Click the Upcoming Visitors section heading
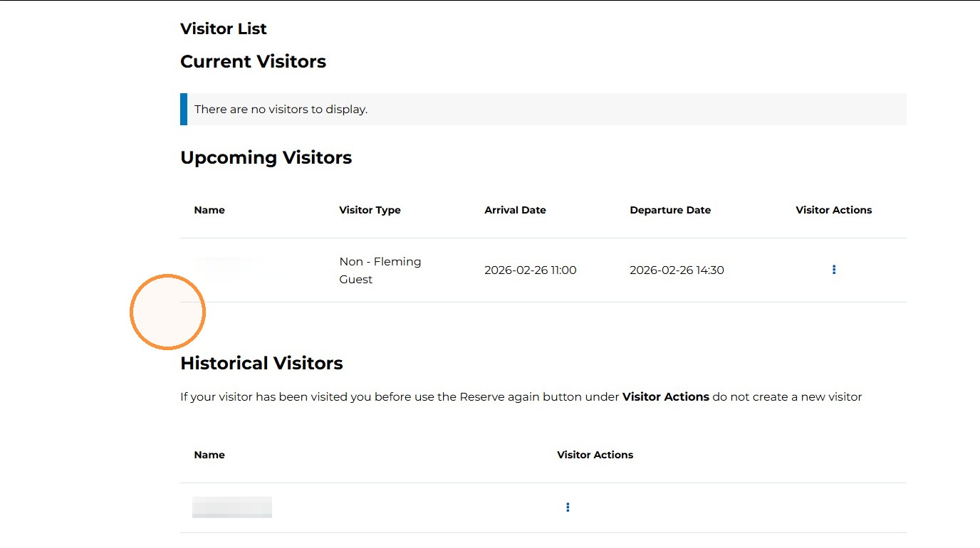The image size is (980, 548). (266, 157)
